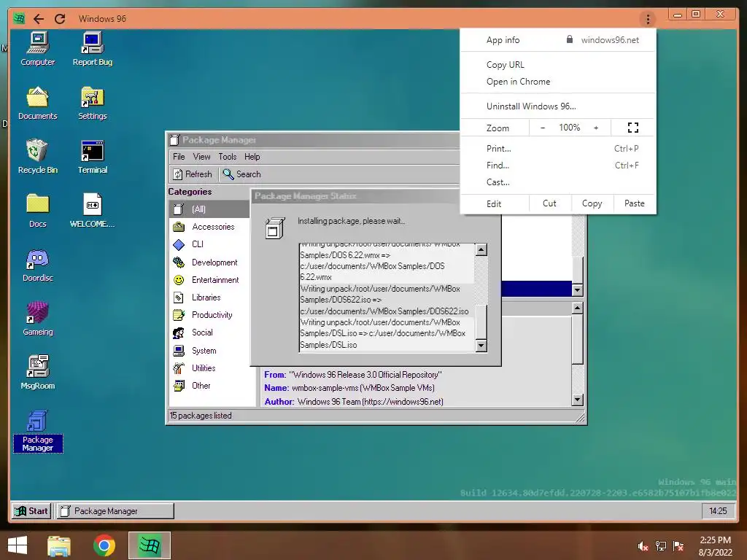Open the host Windows Start button
This screenshot has width=747, height=560.
(x=18, y=545)
